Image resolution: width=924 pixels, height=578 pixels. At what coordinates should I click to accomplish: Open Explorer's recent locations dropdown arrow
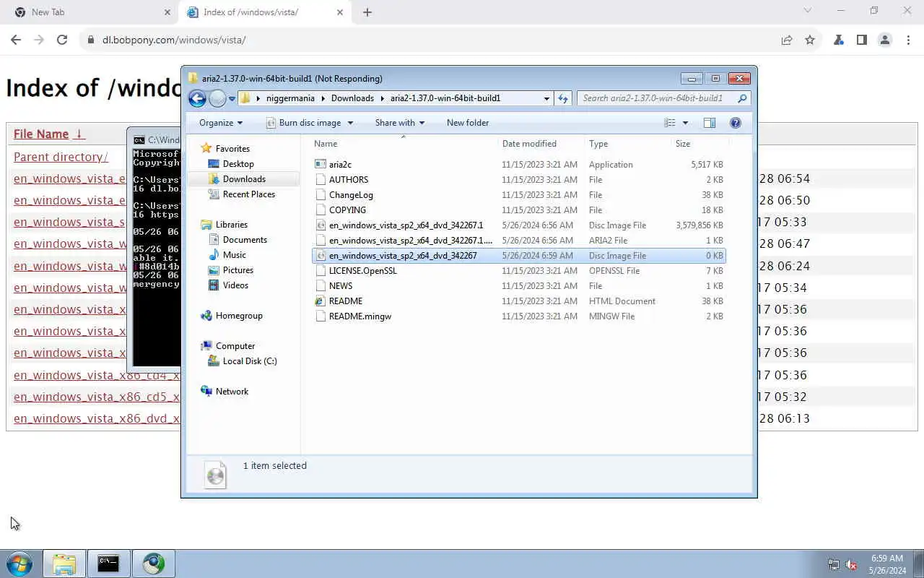pyautogui.click(x=232, y=98)
